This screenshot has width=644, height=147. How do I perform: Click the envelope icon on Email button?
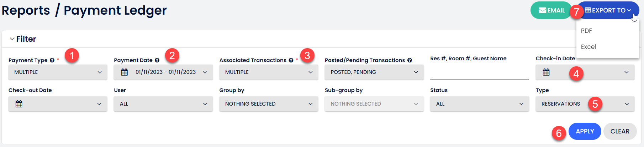tap(543, 10)
